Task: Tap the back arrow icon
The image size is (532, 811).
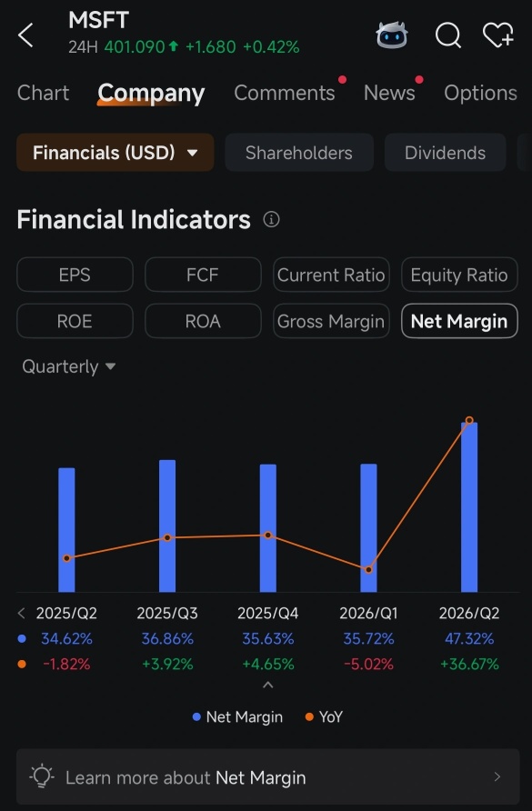Action: pos(25,35)
